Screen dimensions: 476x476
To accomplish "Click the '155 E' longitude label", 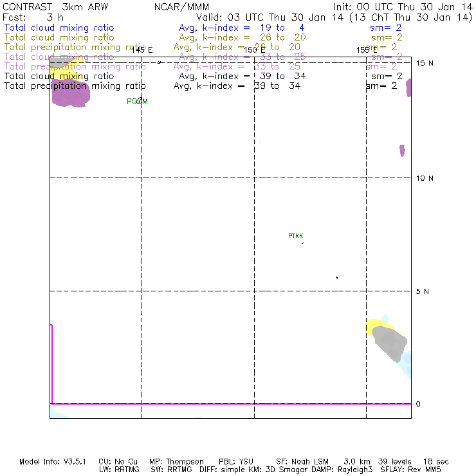I will (x=367, y=50).
